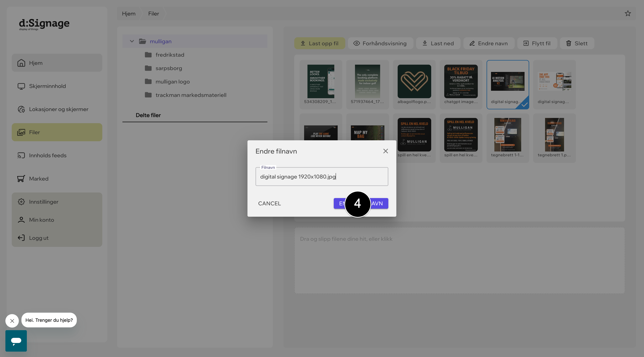Click the Slett delete button

pos(577,43)
